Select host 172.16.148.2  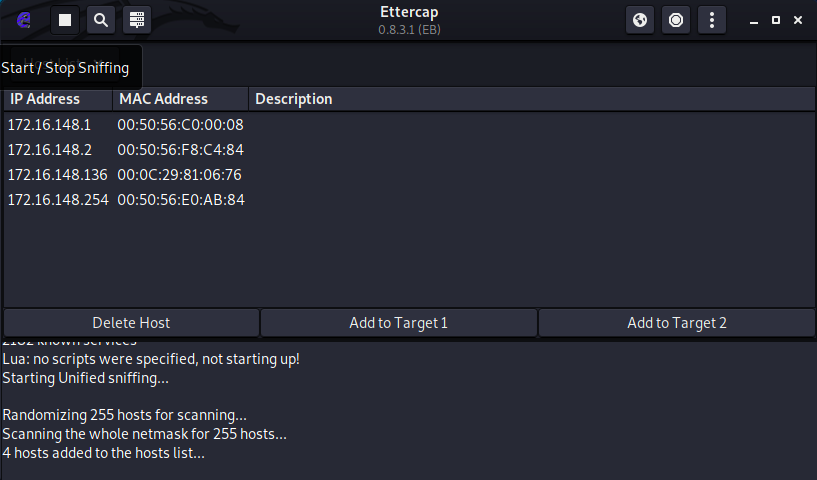tap(49, 150)
